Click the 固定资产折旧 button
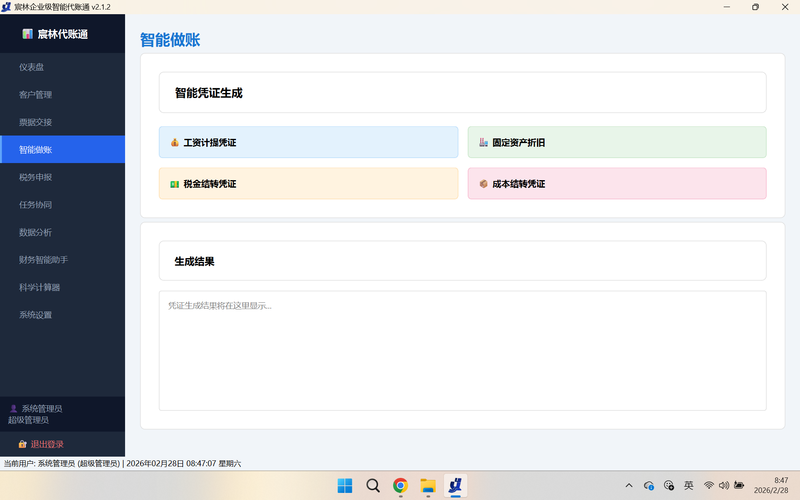The width and height of the screenshot is (800, 500). pos(616,143)
